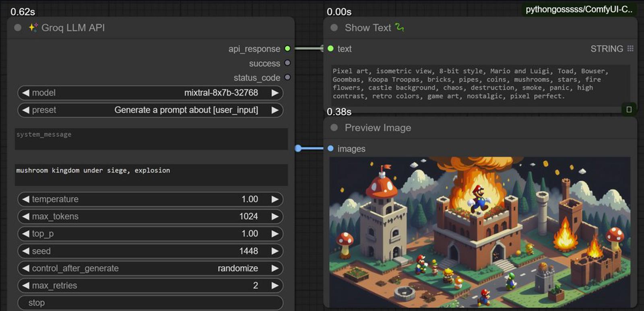Collapse the Preview Image node dot
644x311 pixels.
point(334,128)
